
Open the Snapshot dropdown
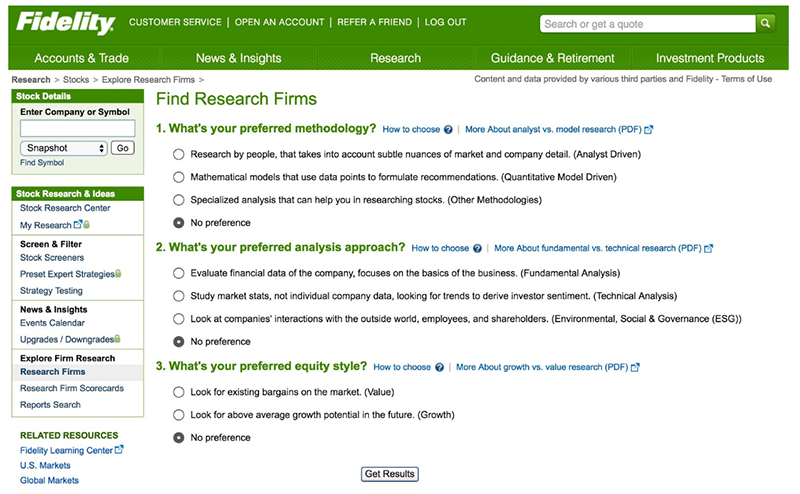(64, 148)
